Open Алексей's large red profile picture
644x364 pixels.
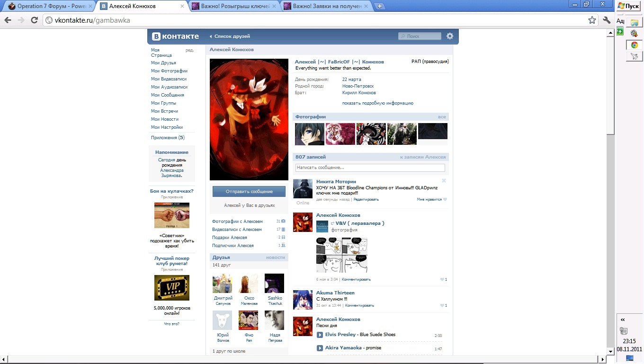click(249, 119)
